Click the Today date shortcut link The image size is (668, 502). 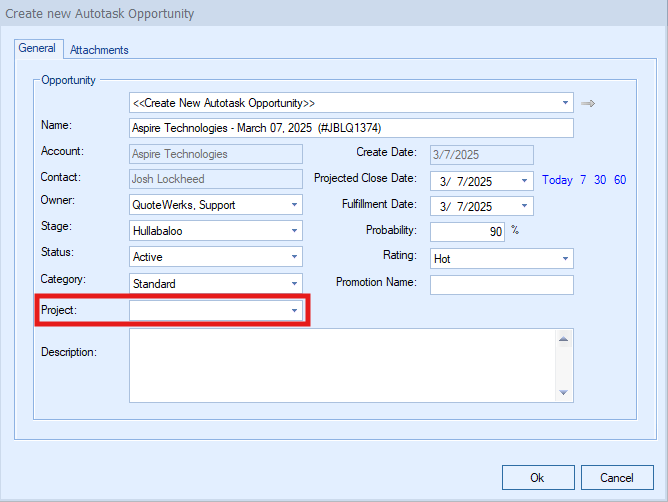[x=557, y=181]
